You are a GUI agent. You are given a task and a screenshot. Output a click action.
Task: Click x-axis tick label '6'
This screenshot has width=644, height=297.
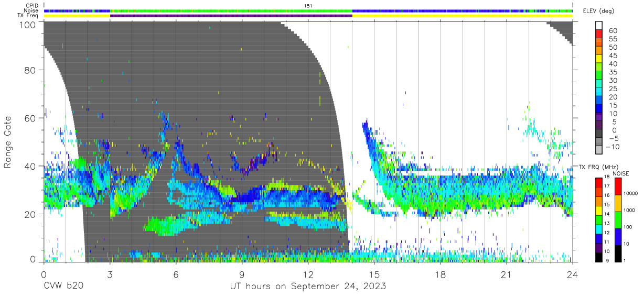(176, 274)
